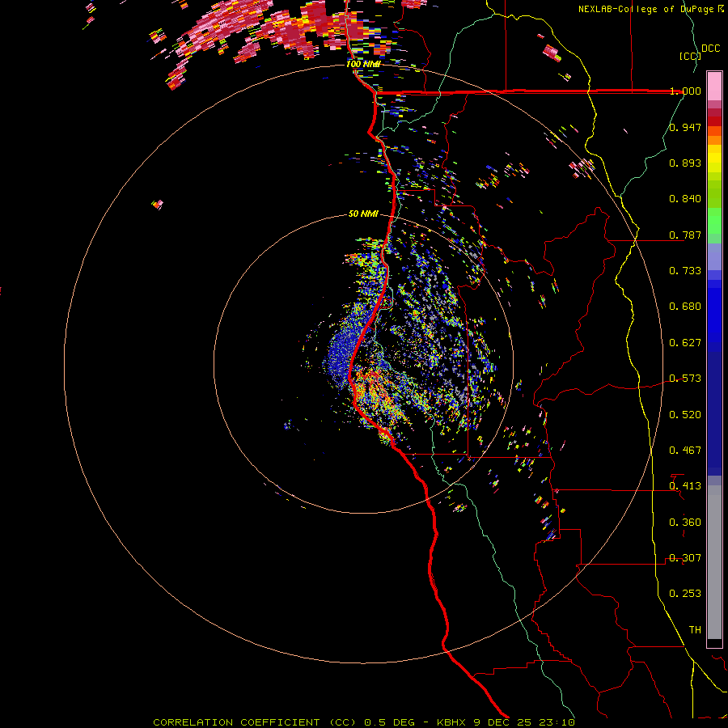Click the 0.733 scale value

[685, 271]
